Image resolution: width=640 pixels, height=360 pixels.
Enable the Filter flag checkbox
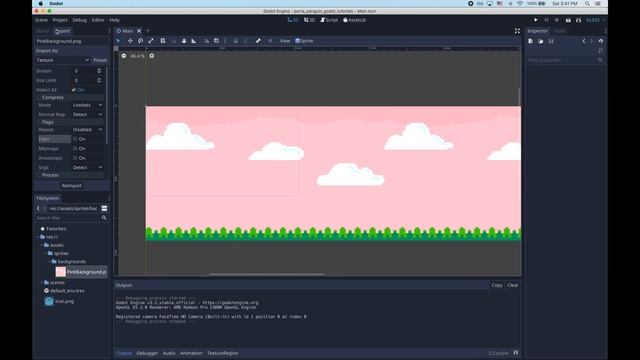(x=75, y=139)
